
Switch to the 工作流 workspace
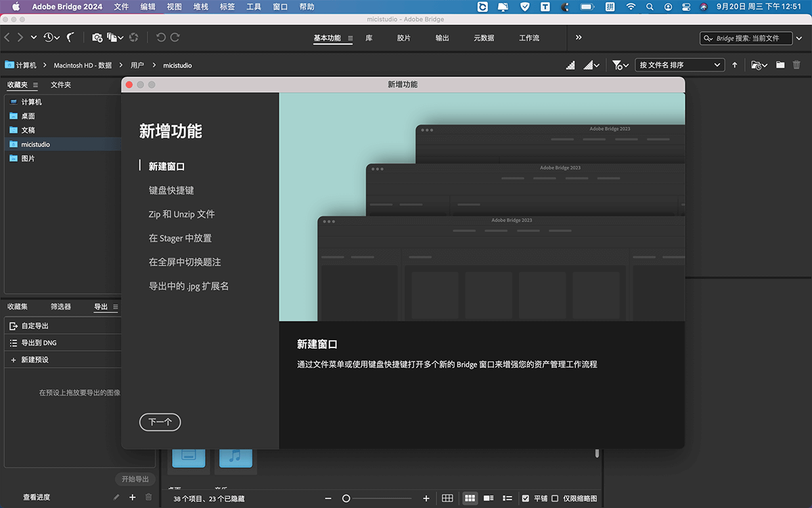click(x=529, y=38)
